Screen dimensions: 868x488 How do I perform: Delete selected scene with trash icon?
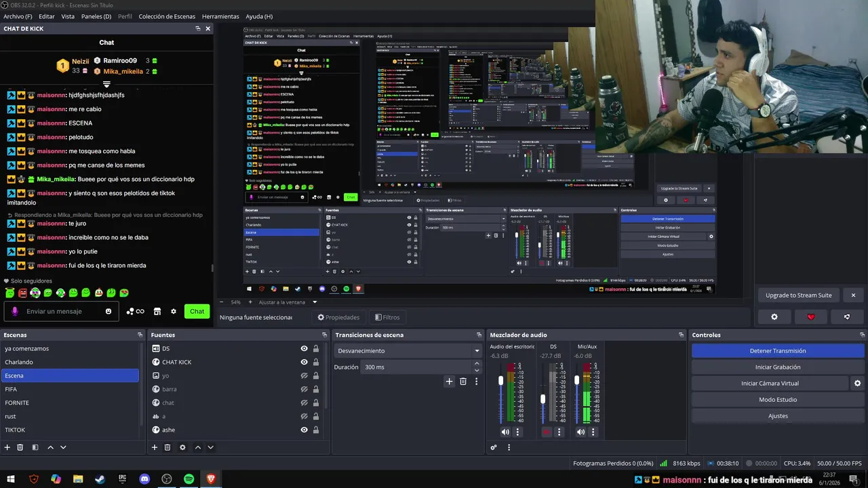(x=20, y=447)
